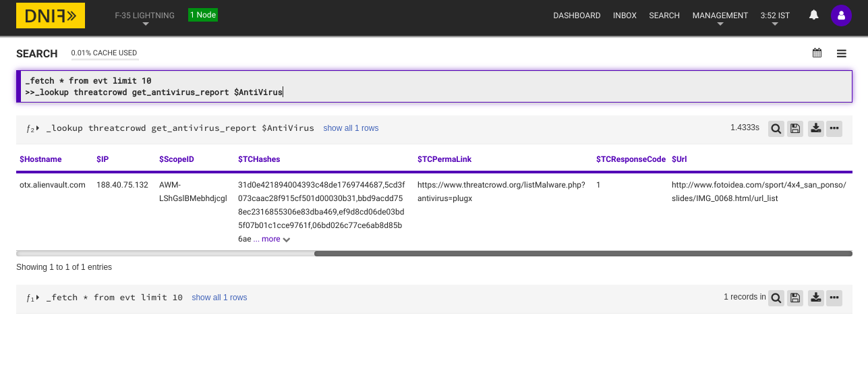
Task: Click the threatcrowd.org listMalware permalink
Action: click(x=501, y=192)
